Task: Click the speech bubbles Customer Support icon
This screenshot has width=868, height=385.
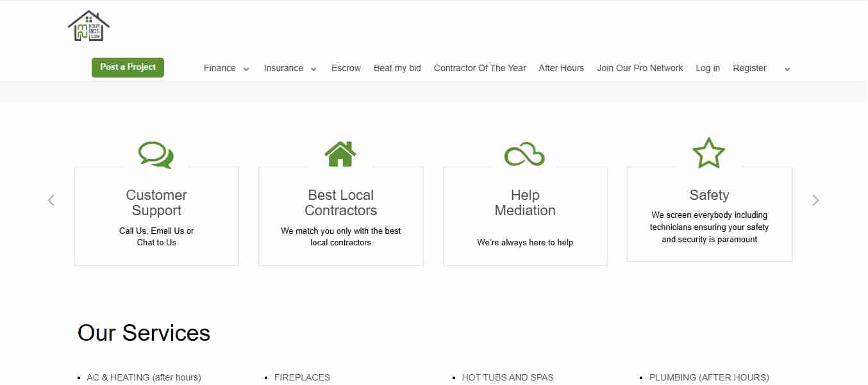Action: (156, 155)
